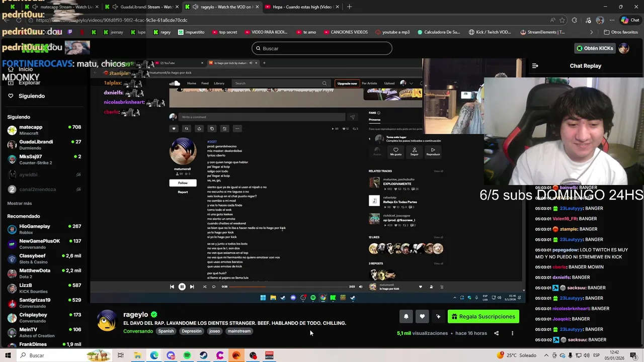Select the mainstream tag
Viewport: 644px width, 362px height.
coord(239,331)
